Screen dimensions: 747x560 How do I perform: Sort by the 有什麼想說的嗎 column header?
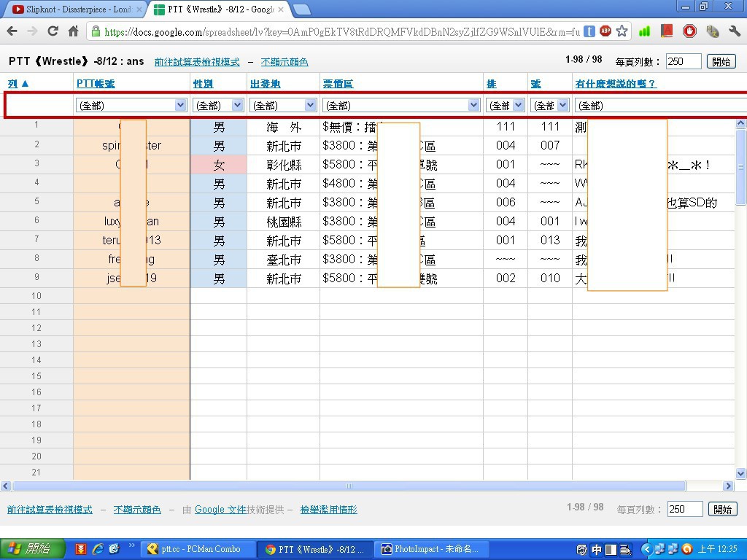[x=615, y=84]
